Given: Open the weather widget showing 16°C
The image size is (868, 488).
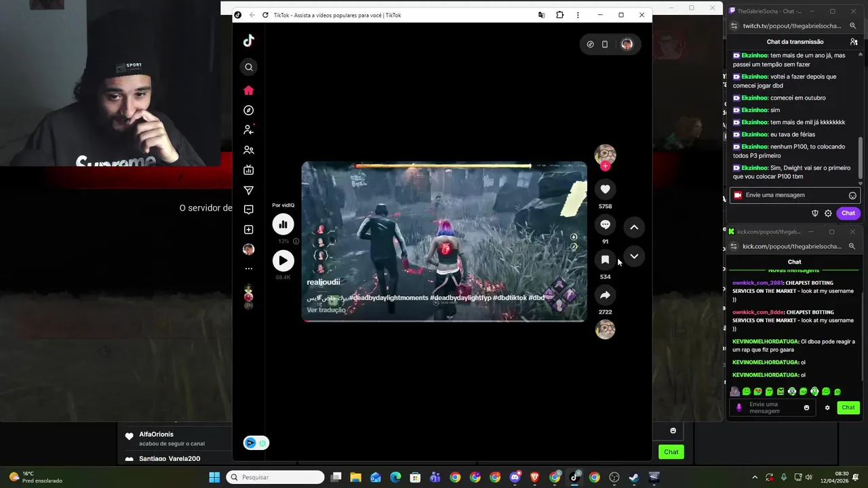Looking at the screenshot, I should pyautogui.click(x=34, y=477).
